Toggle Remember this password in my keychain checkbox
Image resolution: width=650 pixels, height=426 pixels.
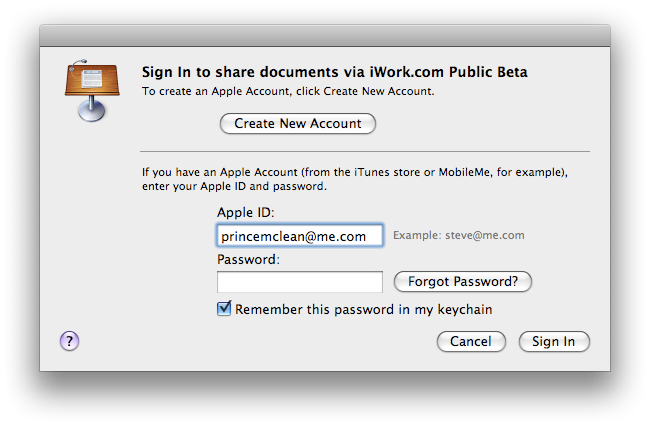[224, 309]
